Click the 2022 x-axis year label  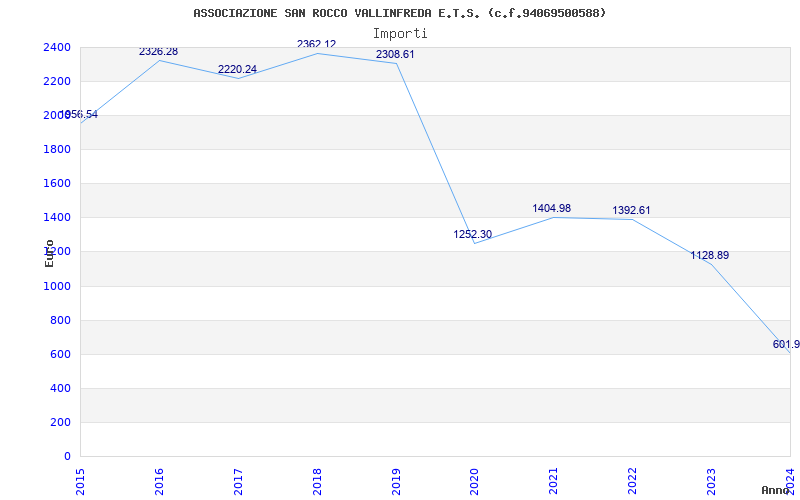633,481
